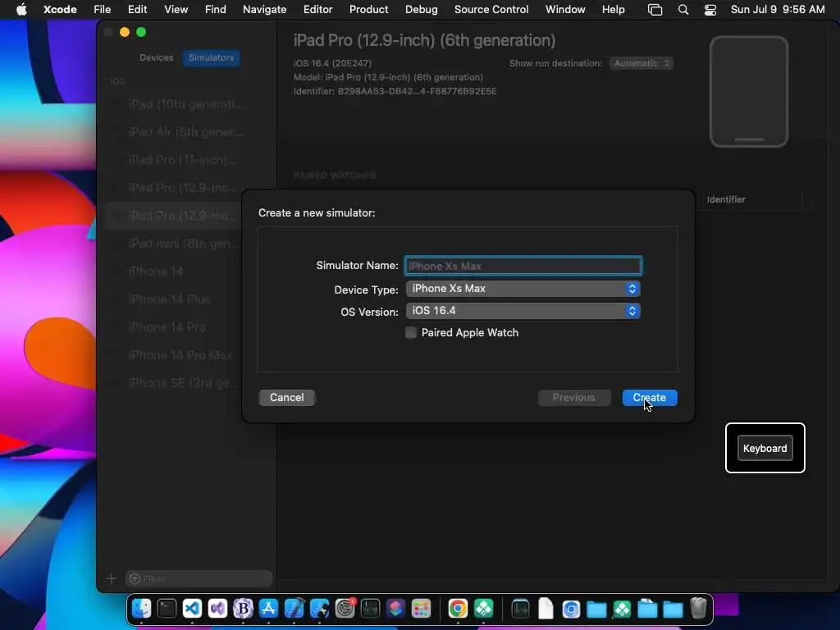Click the date and time in menu bar

[x=778, y=10]
